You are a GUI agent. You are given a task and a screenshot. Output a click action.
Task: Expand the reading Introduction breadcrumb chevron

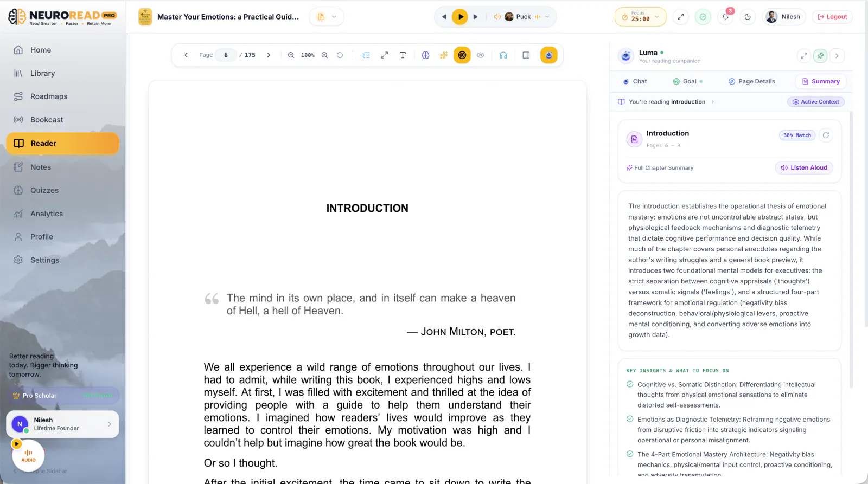(713, 102)
